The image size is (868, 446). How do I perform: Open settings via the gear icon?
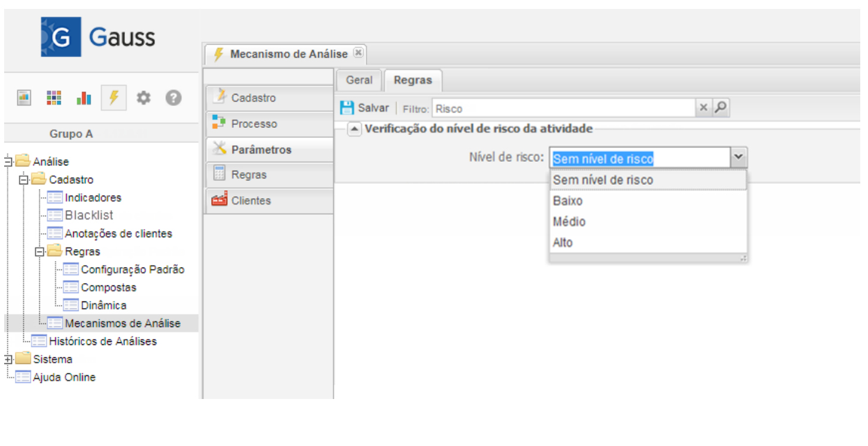point(143,98)
